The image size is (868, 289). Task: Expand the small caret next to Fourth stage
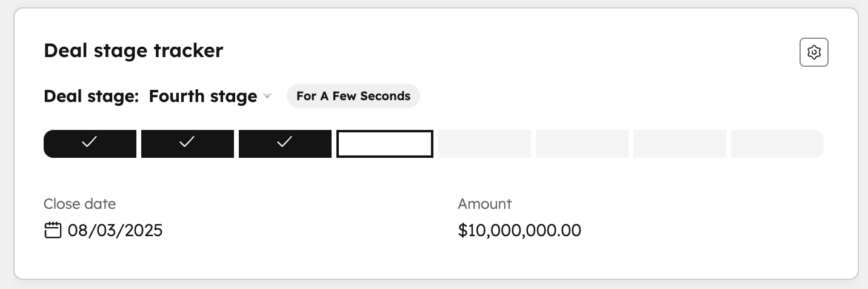pyautogui.click(x=267, y=97)
